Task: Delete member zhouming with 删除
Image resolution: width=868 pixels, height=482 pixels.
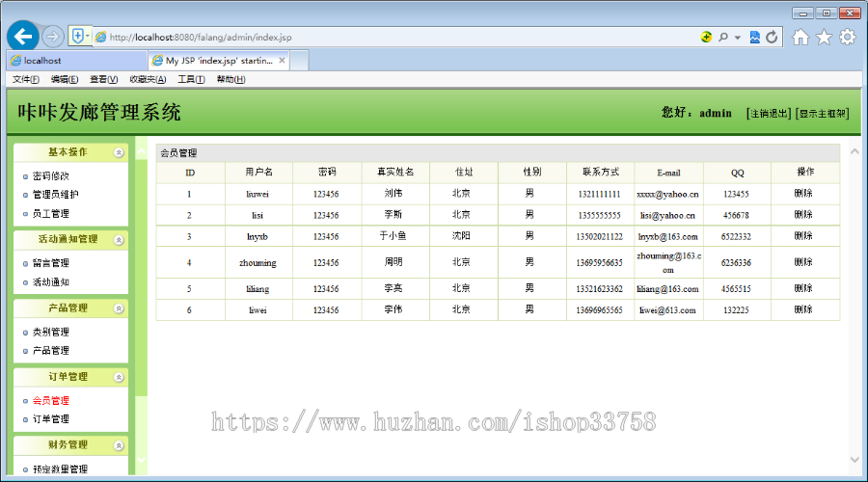Action: (803, 262)
